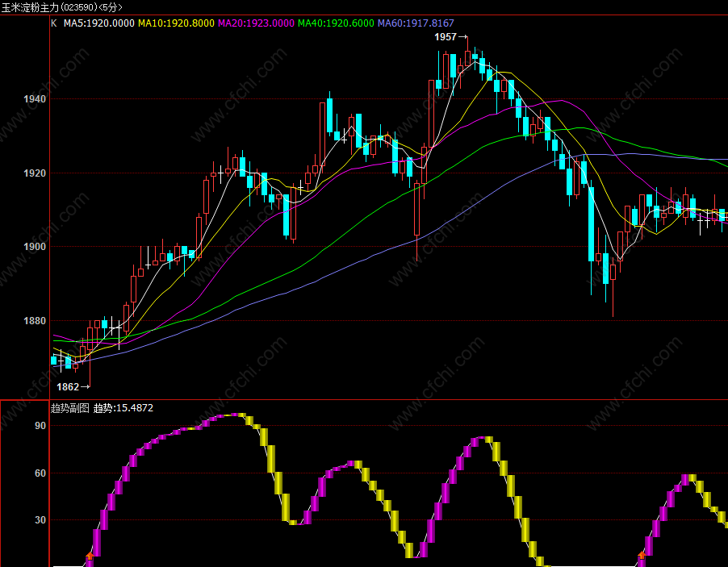Click the 60 level on trend axis

pyautogui.click(x=40, y=473)
